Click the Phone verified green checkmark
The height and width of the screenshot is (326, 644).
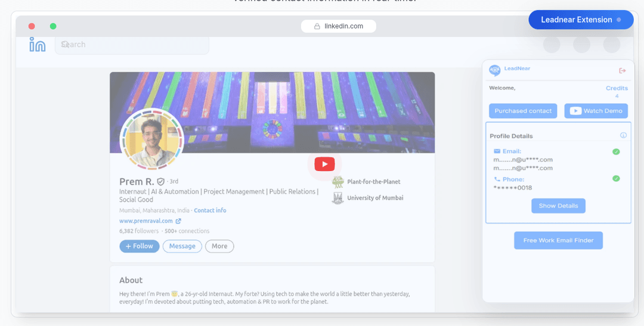click(615, 178)
